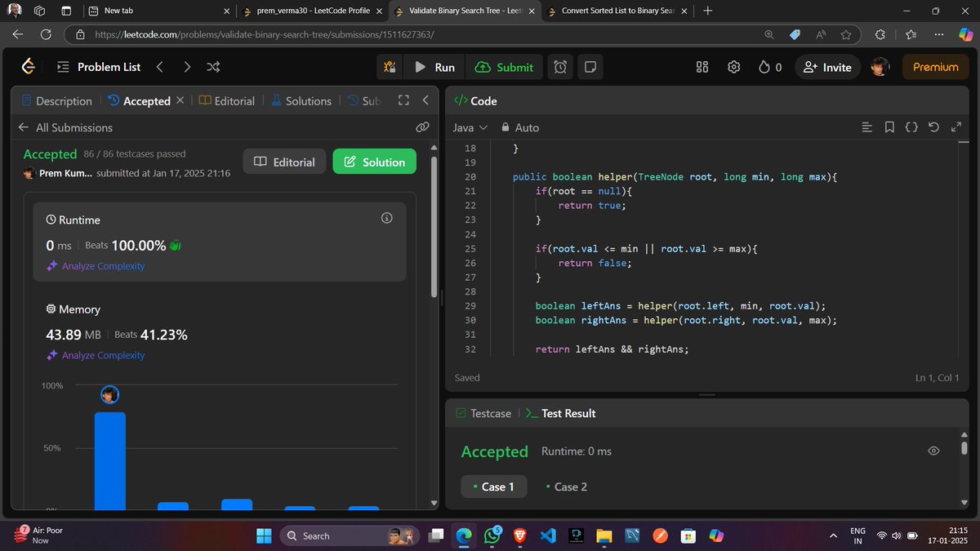
Task: Click the LeetCode logo icon
Action: click(28, 67)
